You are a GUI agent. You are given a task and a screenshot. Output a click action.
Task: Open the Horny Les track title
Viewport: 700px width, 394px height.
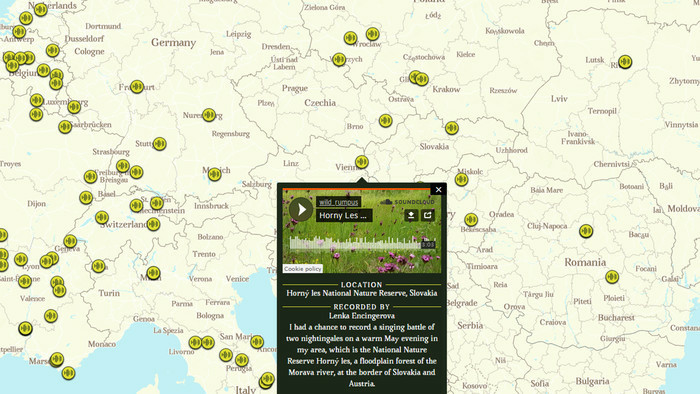click(x=343, y=216)
